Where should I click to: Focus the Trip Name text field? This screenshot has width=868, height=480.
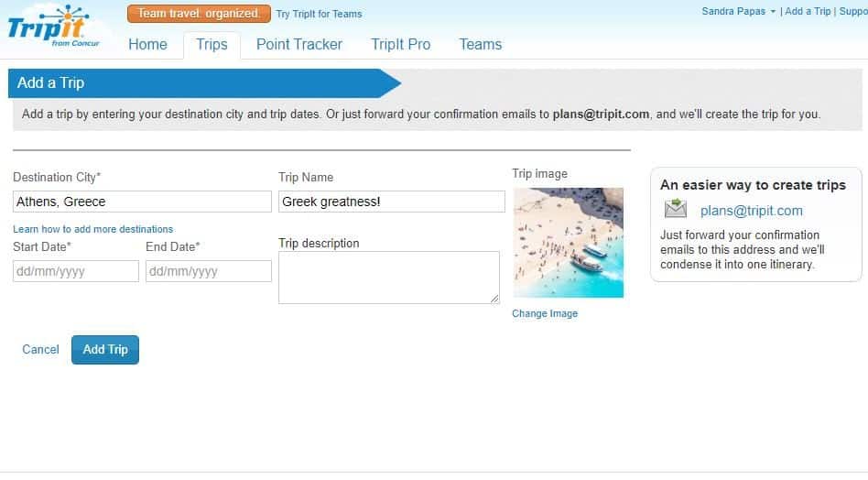click(x=391, y=202)
